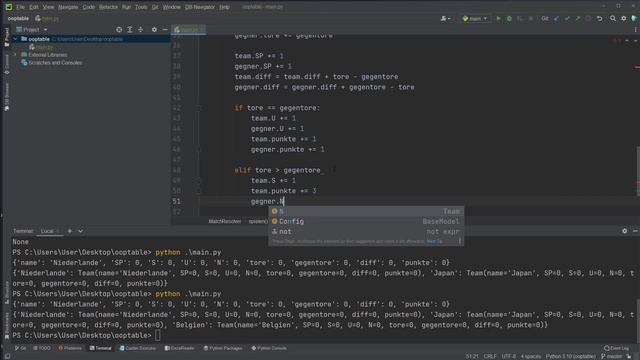Choose Config suggestion in completion list
The width and height of the screenshot is (640, 360).
366,221
